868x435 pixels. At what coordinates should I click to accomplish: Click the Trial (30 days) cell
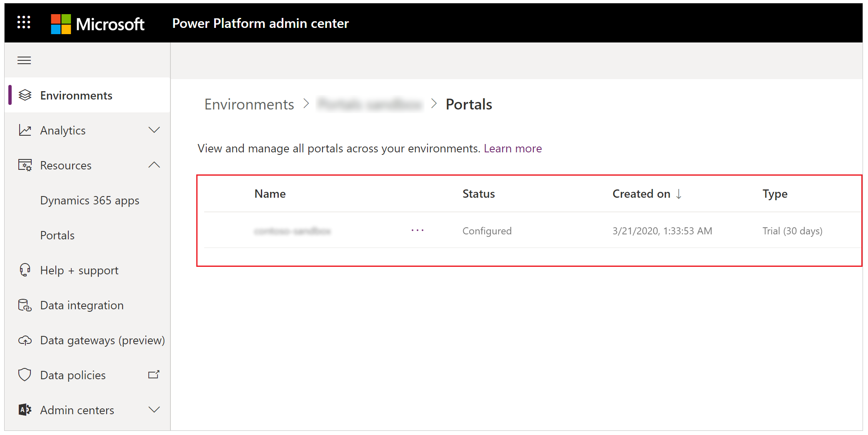pyautogui.click(x=793, y=231)
